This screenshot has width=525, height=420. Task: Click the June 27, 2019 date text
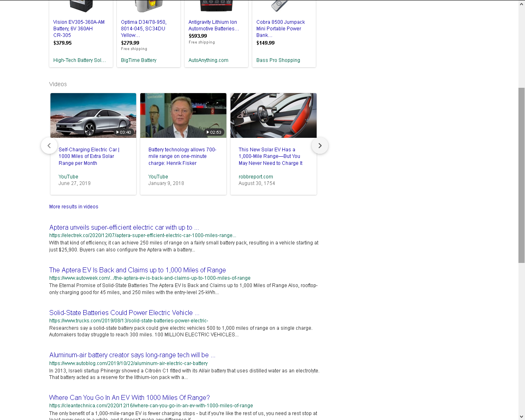(x=75, y=183)
